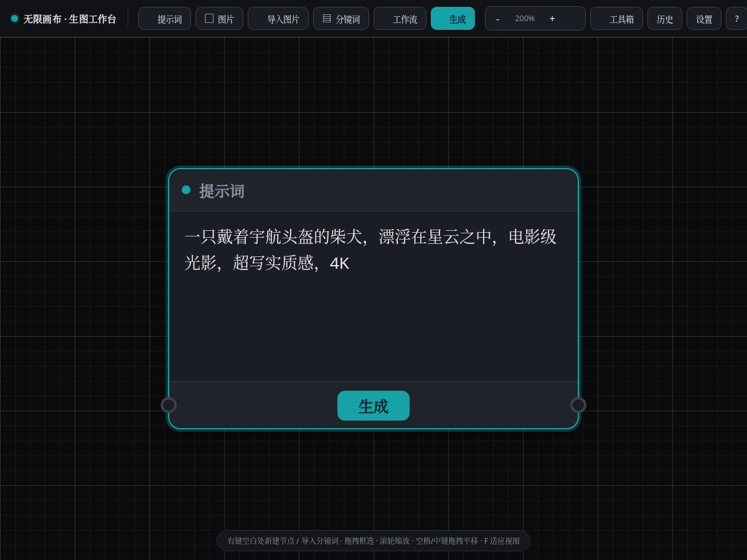Open the 历史 panel

[x=665, y=19]
